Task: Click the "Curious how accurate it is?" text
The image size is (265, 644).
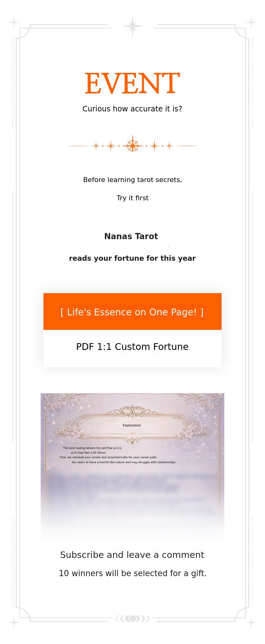Action: (132, 109)
